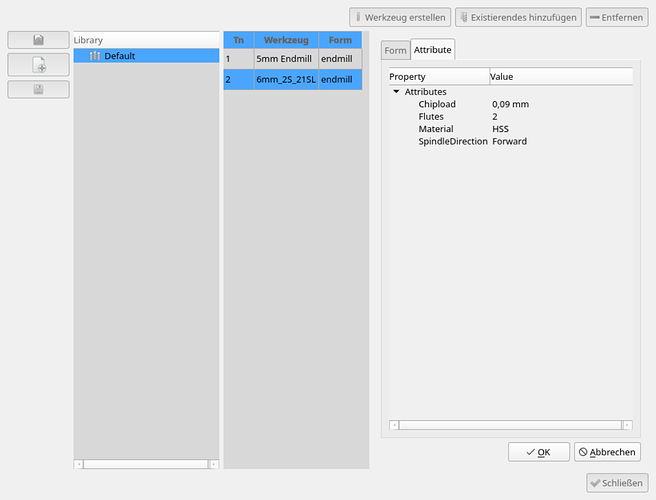Screen dimensions: 656x500
Task: Confirm with the OK button
Action: click(538, 452)
